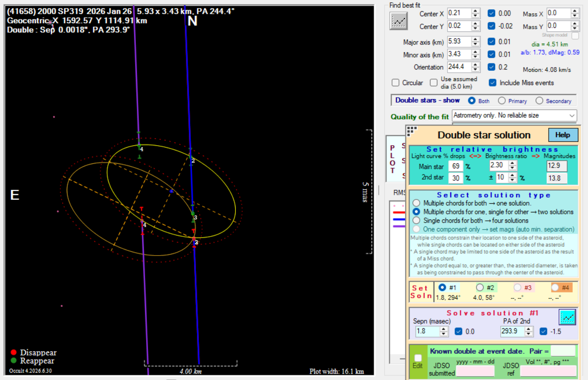The image size is (588, 380).
Task: Click the 2nd star magnitude 13.8 field
Action: 556,178
